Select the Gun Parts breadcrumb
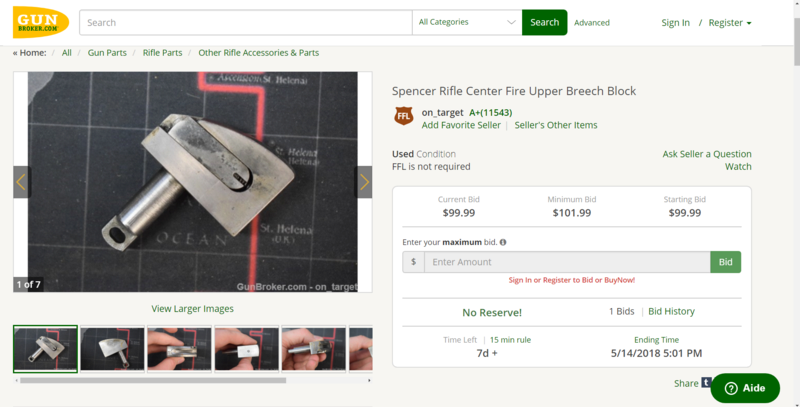Image resolution: width=800 pixels, height=407 pixels. (x=107, y=53)
